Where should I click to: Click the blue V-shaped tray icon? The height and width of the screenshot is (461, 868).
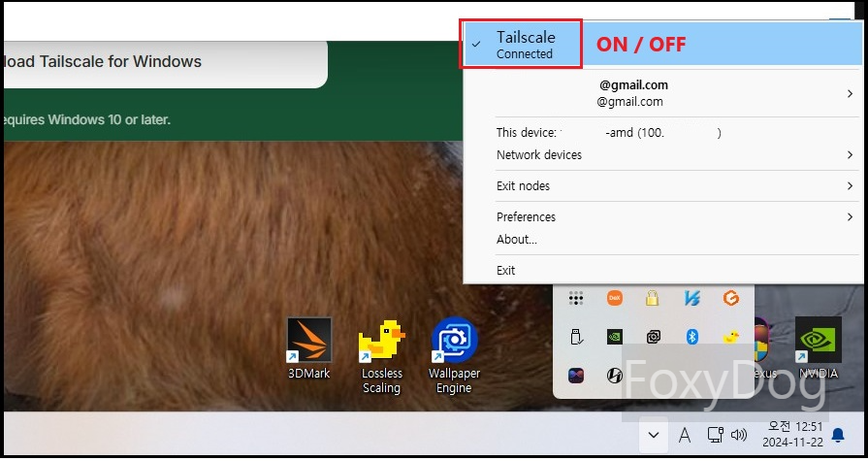tap(691, 299)
